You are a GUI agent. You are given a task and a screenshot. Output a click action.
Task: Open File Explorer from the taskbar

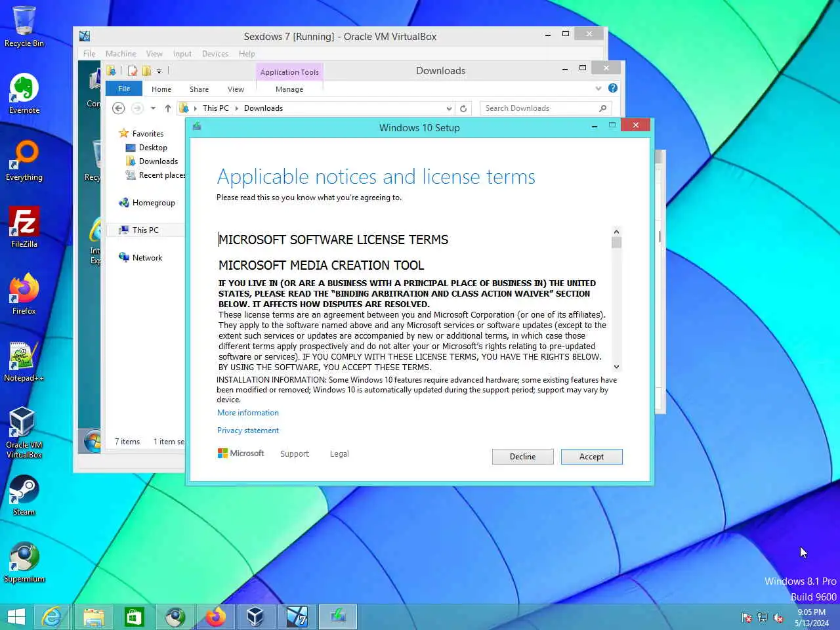[93, 617]
